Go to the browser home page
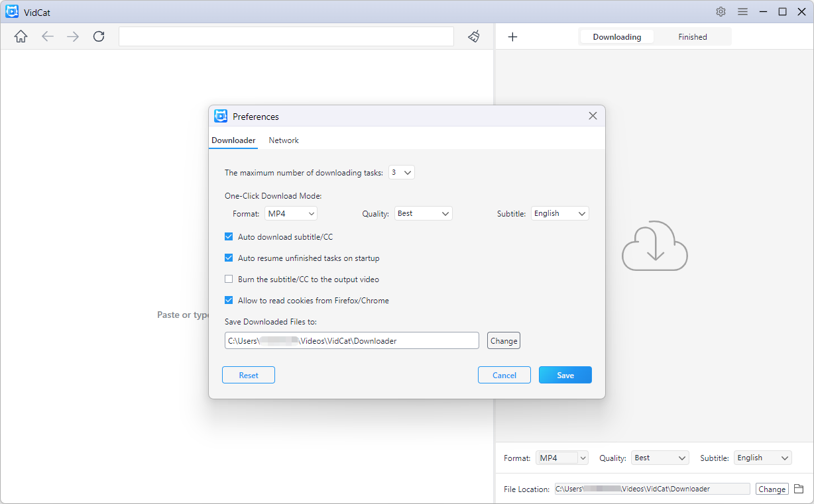This screenshot has width=814, height=504. coord(21,36)
